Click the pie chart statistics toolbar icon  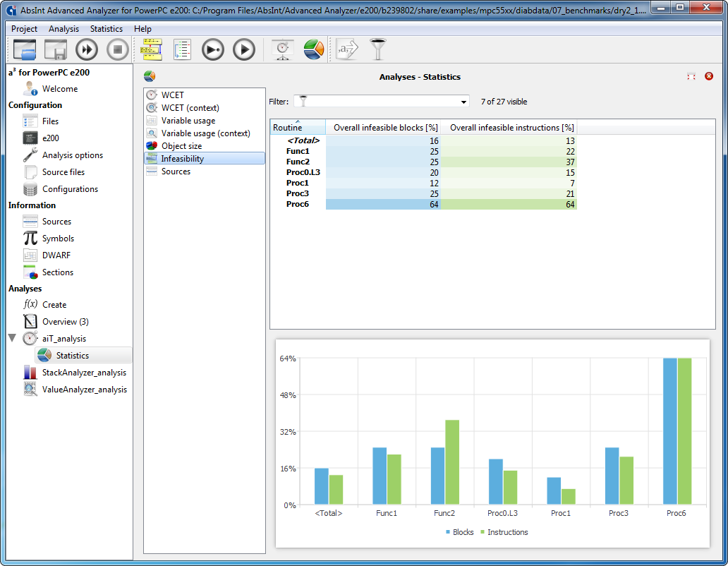pyautogui.click(x=314, y=49)
